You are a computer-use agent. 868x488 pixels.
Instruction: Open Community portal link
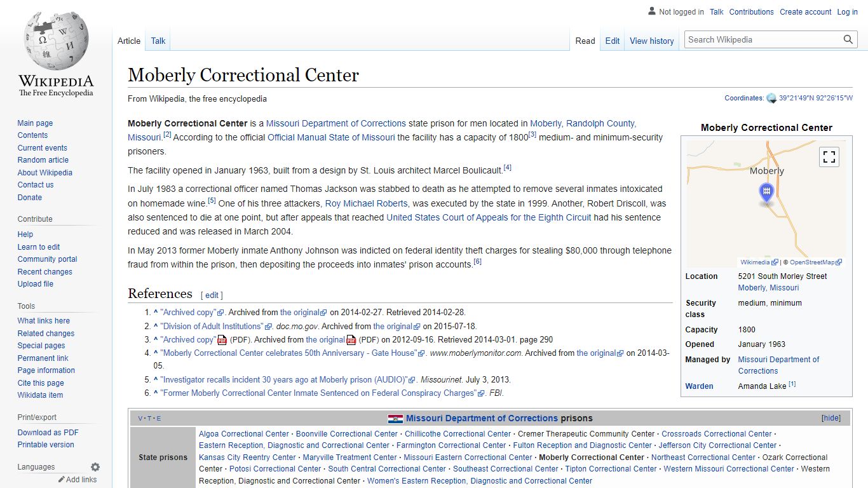pos(47,259)
